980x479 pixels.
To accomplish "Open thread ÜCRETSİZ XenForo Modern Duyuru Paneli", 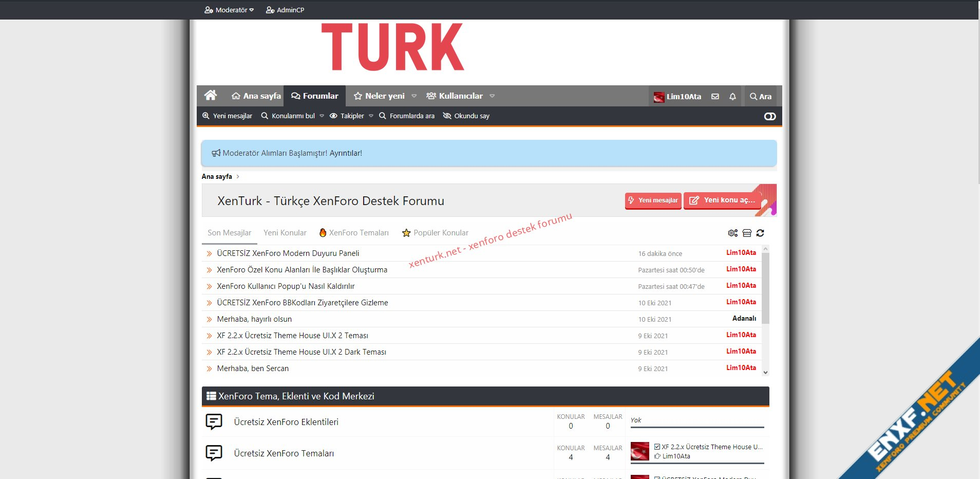I will pyautogui.click(x=288, y=253).
